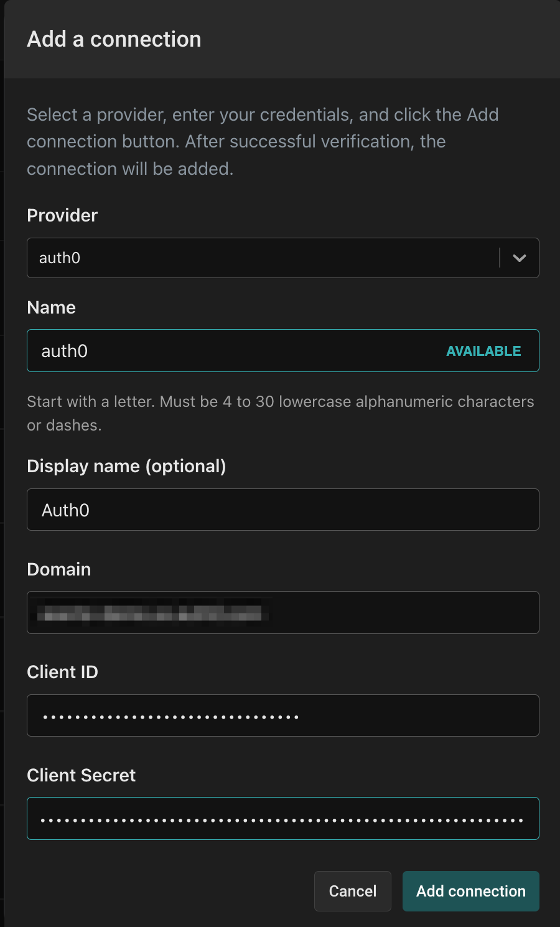Click into the Client Secret field

pos(283,818)
